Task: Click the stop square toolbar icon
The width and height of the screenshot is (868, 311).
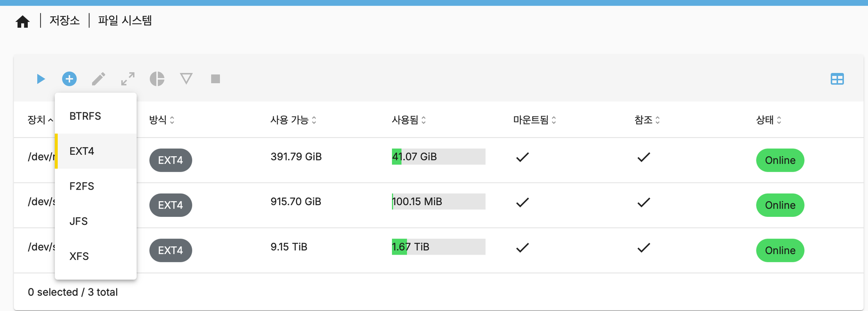Action: click(215, 79)
